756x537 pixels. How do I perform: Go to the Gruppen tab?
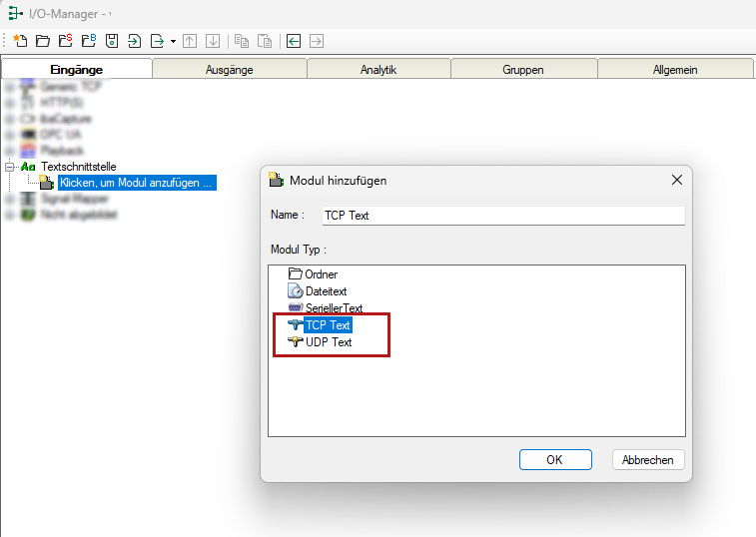tap(523, 70)
